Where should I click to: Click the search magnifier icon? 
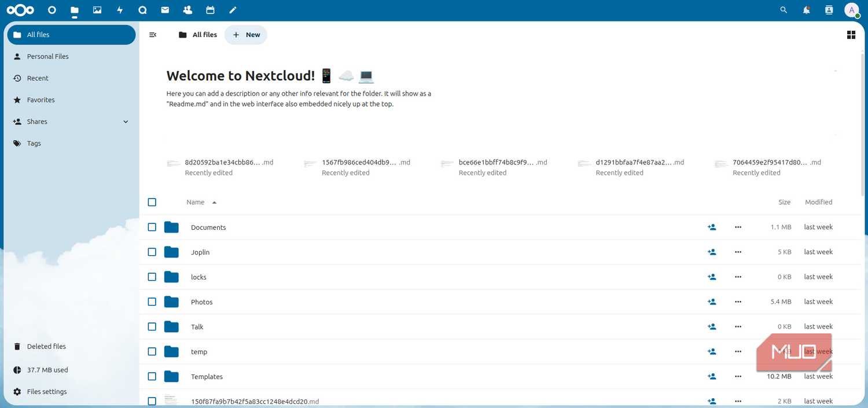click(784, 10)
